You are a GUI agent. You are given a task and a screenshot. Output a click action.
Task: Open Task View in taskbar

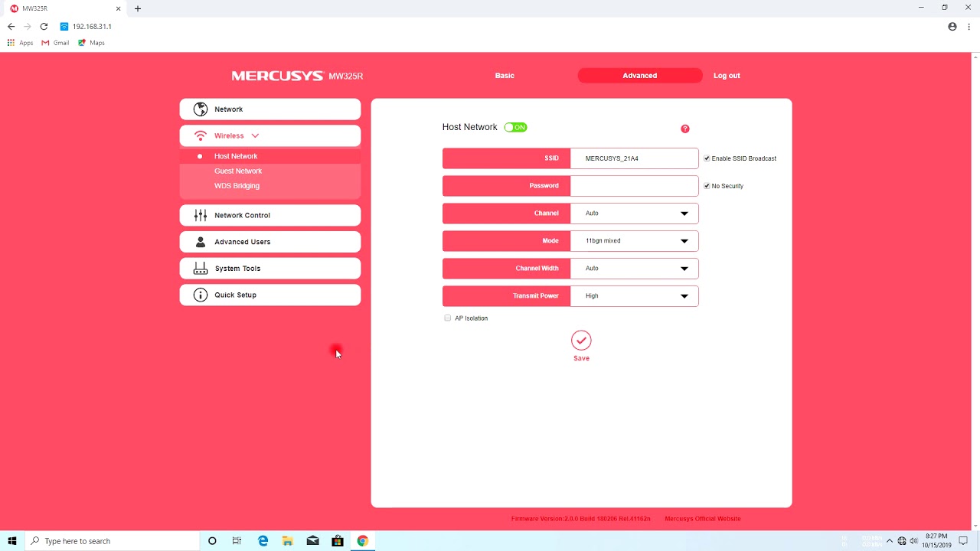click(x=237, y=541)
